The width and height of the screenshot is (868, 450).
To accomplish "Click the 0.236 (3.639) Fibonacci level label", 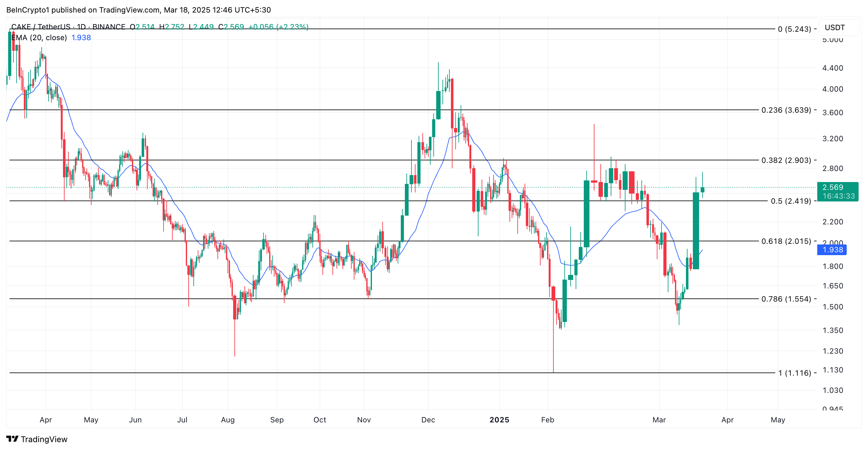I will (x=786, y=110).
